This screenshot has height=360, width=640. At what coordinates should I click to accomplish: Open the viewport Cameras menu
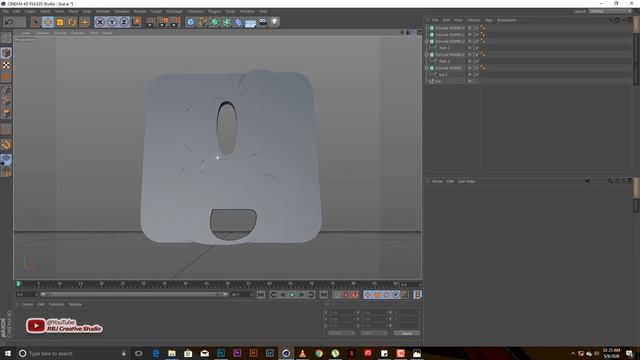coord(42,33)
